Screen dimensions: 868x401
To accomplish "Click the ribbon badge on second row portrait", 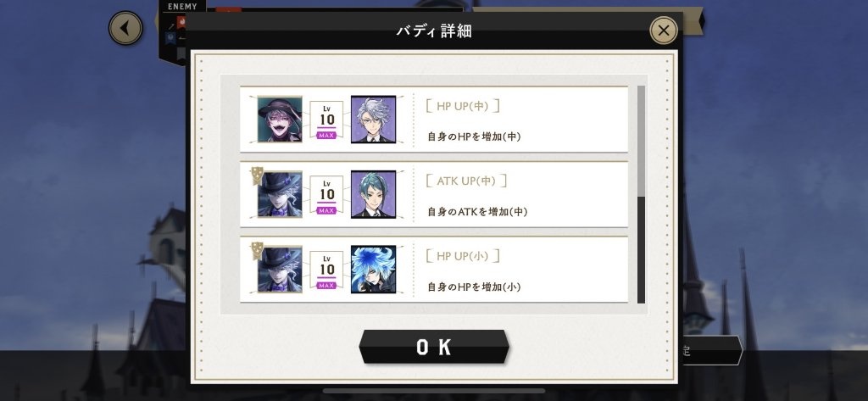I will pos(256,176).
